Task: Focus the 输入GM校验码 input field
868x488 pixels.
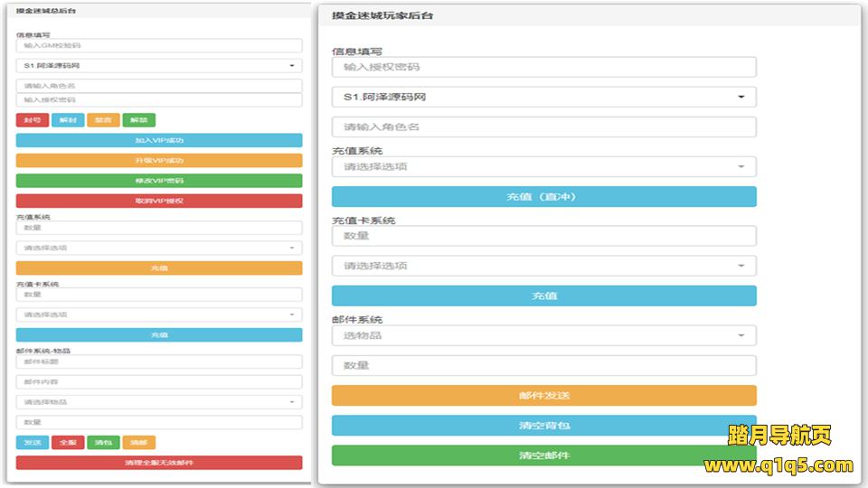Action: click(x=159, y=45)
